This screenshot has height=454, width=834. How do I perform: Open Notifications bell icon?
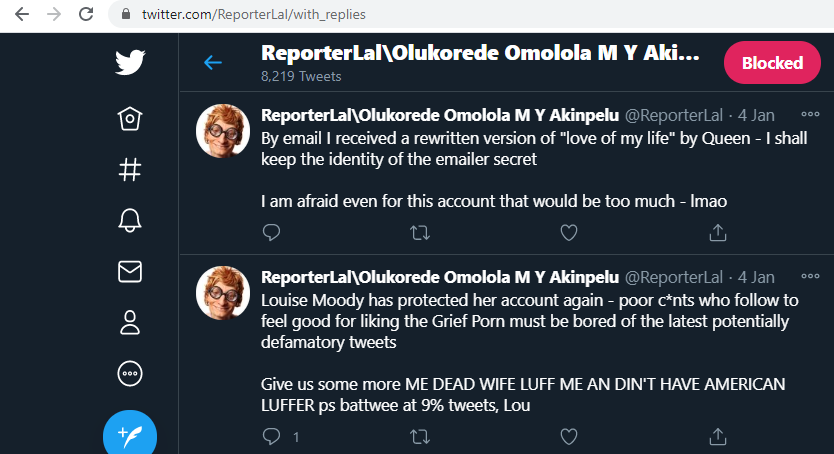click(130, 220)
